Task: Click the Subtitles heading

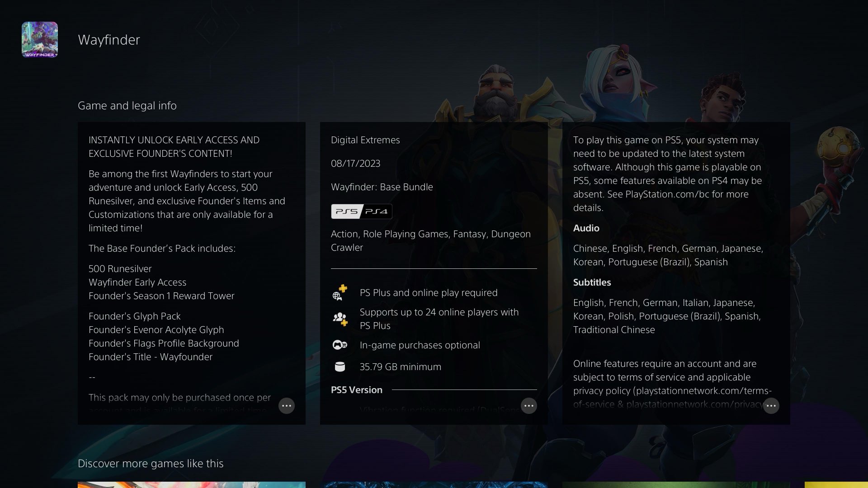Action: coord(592,282)
